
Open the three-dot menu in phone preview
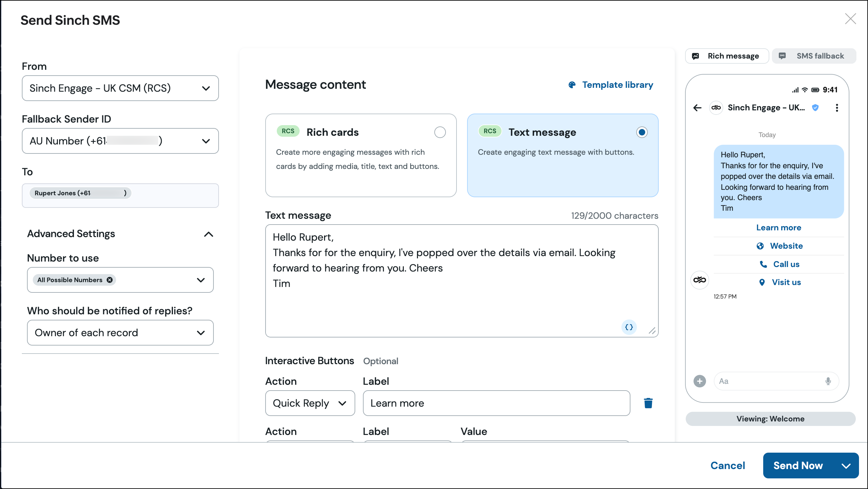point(837,108)
